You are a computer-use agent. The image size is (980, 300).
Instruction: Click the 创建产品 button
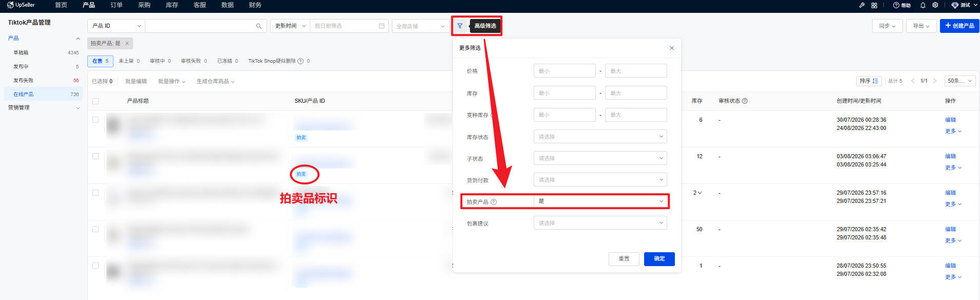tap(959, 26)
